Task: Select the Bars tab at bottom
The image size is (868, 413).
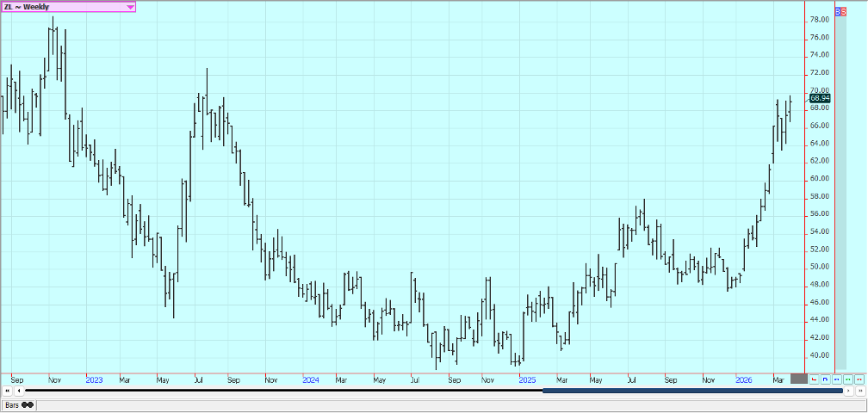Action: pos(19,404)
